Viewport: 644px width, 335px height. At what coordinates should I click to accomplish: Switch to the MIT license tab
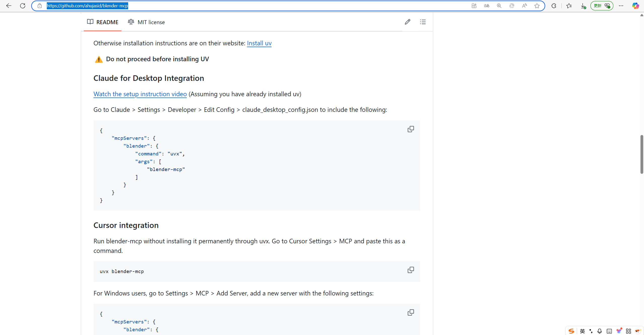coord(146,22)
